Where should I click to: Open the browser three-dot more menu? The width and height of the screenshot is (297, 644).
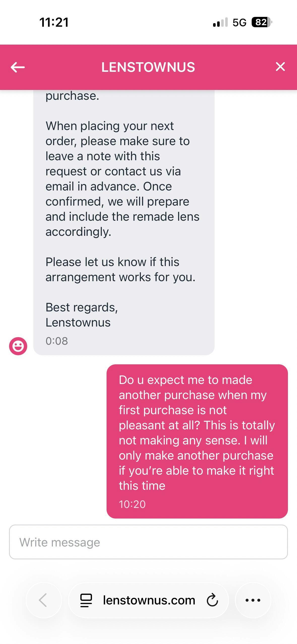point(253,600)
